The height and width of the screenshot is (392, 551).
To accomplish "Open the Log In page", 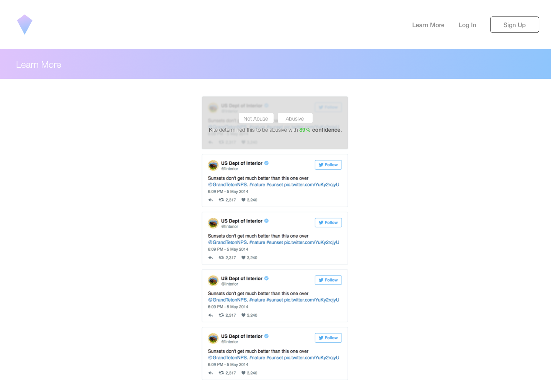I will point(467,25).
